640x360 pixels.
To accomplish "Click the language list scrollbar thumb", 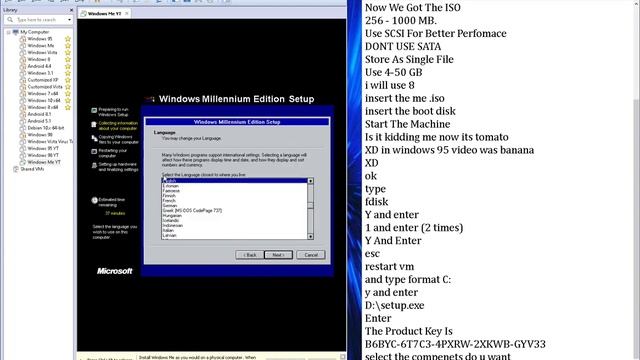I will tap(310, 206).
